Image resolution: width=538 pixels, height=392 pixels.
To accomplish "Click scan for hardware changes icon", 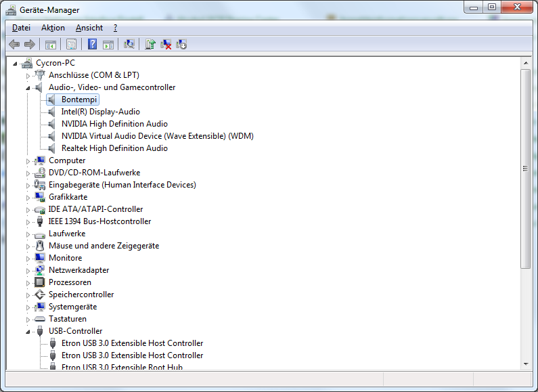I will pyautogui.click(x=129, y=44).
